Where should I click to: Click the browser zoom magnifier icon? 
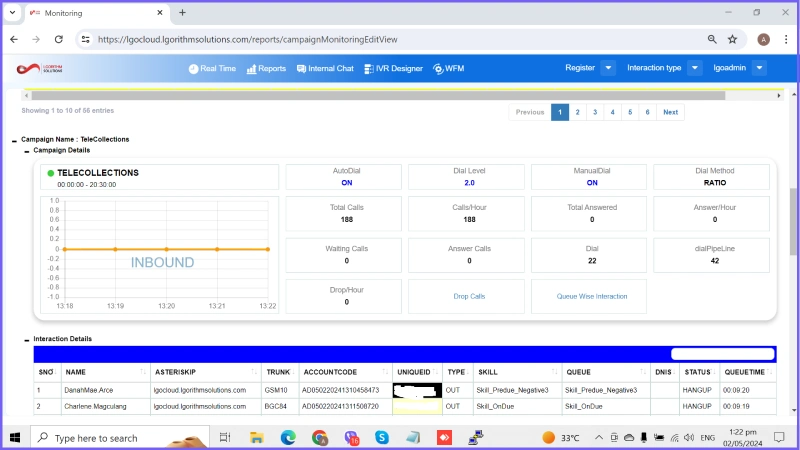712,39
